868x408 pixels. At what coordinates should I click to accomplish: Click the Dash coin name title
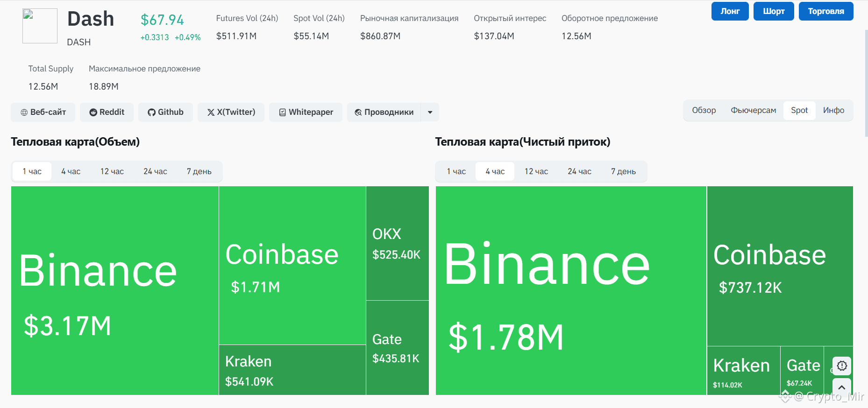[x=91, y=19]
